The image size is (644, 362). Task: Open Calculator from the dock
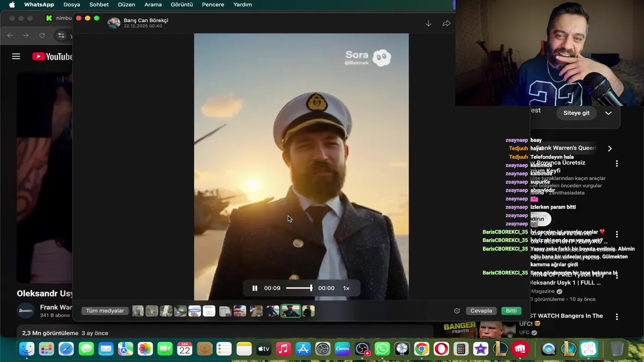[461, 348]
